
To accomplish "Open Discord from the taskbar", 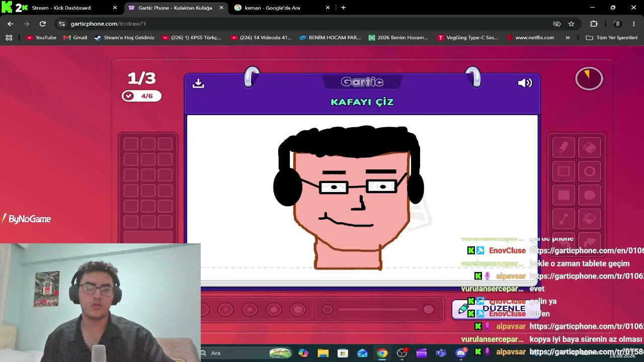I will click(461, 353).
